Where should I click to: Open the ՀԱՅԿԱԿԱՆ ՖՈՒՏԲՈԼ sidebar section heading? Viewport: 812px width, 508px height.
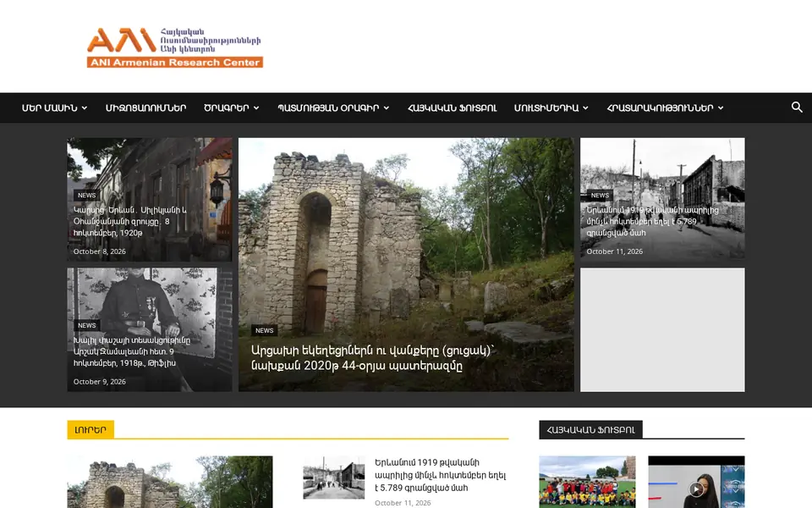click(x=590, y=430)
